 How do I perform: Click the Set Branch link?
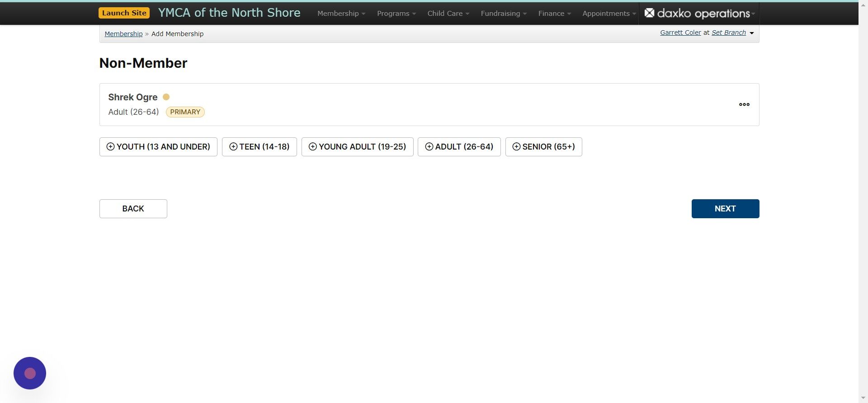pyautogui.click(x=729, y=33)
